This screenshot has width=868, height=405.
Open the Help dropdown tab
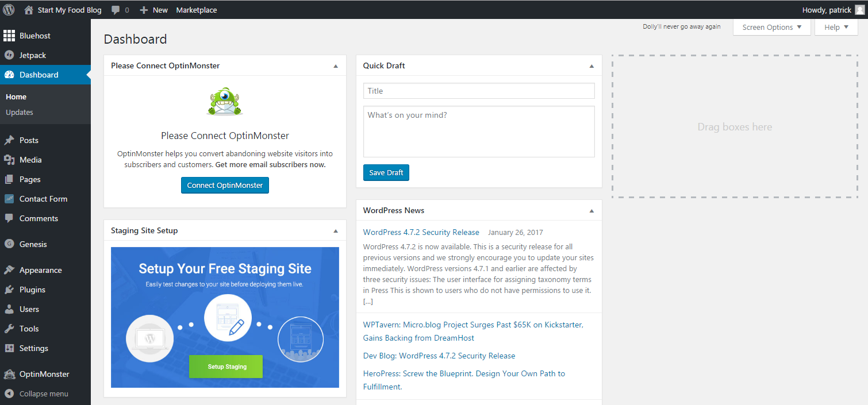(x=836, y=28)
